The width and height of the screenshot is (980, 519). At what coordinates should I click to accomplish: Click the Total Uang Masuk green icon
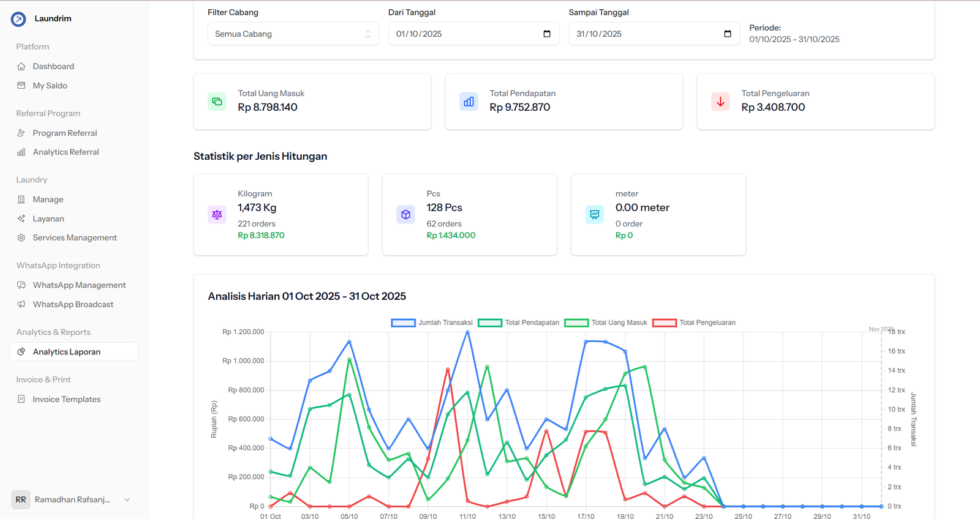coord(217,102)
